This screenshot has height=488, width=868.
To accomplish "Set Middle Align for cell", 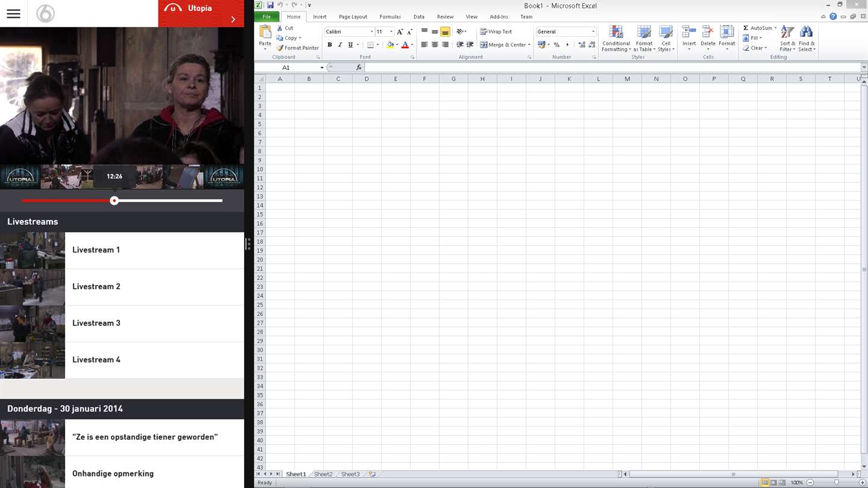I will pyautogui.click(x=435, y=31).
